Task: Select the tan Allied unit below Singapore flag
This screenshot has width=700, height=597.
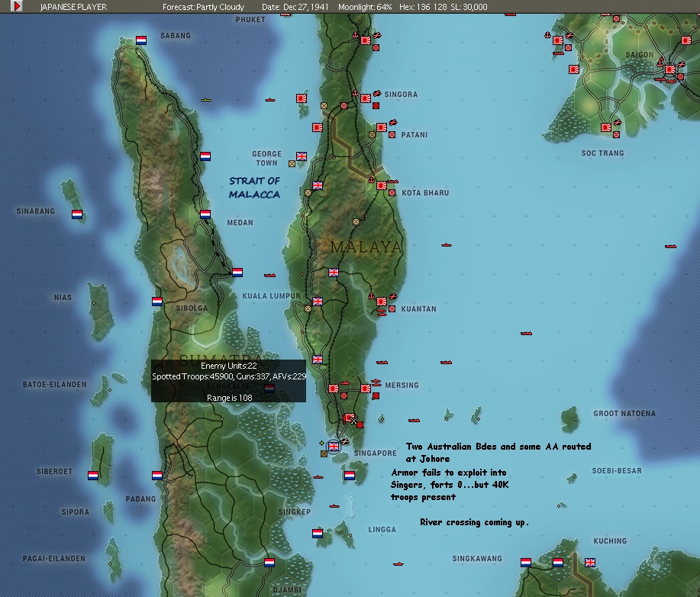Action: coord(324,453)
